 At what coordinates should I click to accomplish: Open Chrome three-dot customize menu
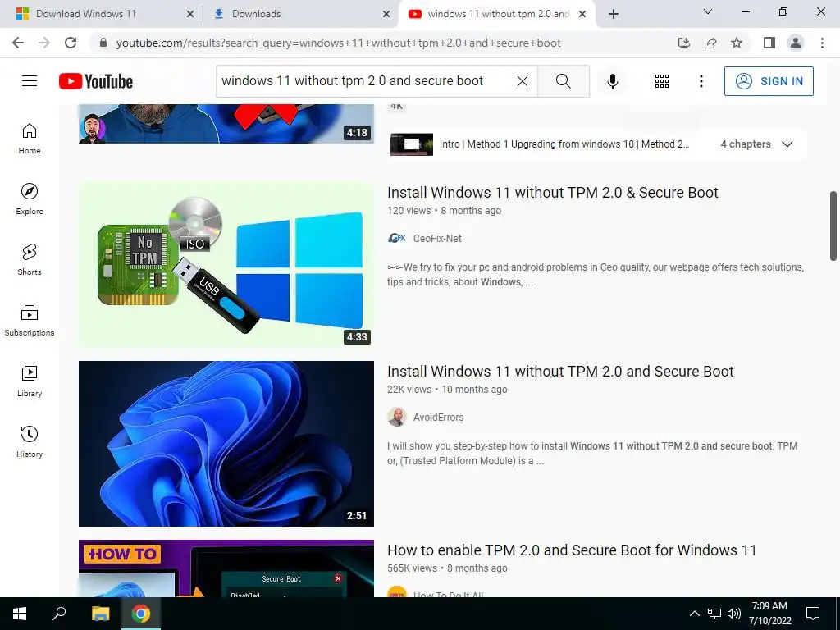point(822,43)
